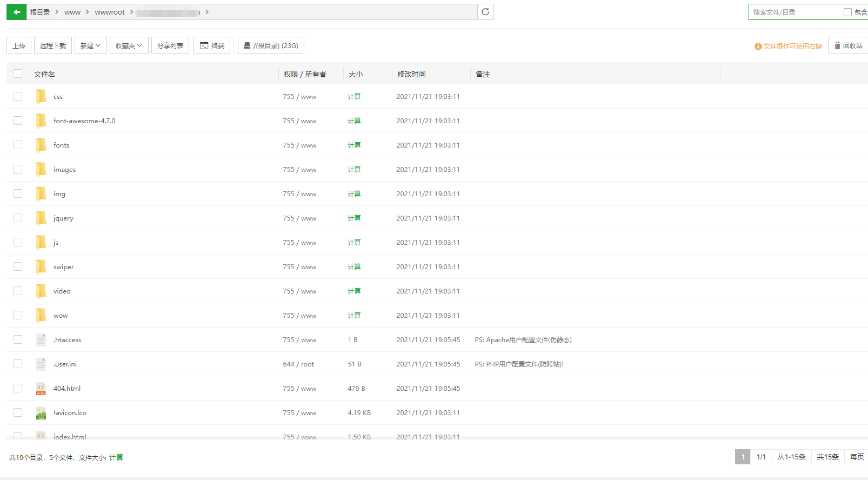868x480 pixels.
Task: Click the 上传 upload button
Action: click(x=19, y=45)
